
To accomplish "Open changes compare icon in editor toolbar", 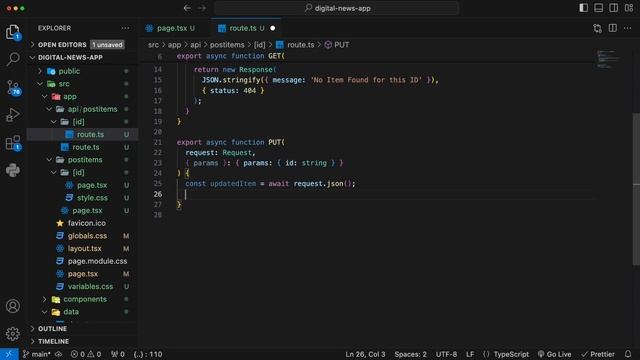I will (598, 28).
